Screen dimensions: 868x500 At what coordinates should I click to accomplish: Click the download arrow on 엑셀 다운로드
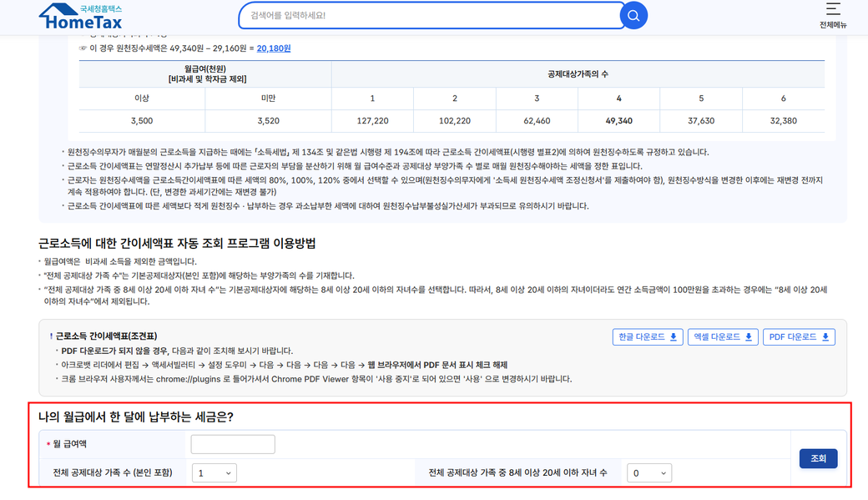click(x=749, y=337)
